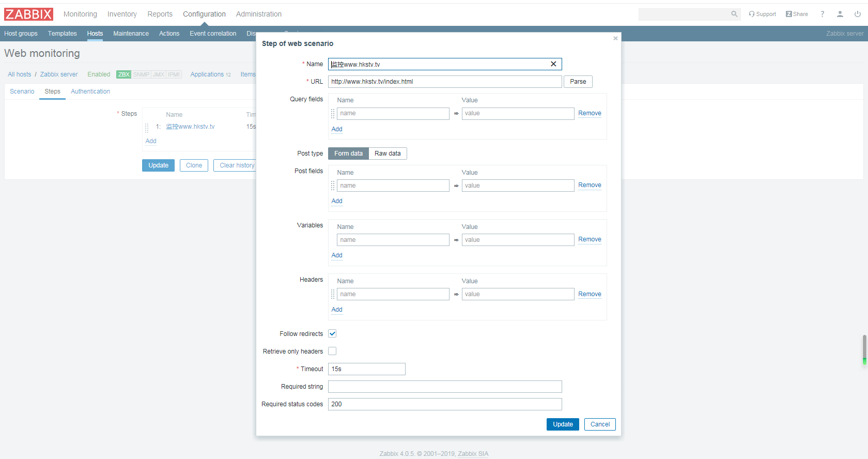Click Update button in dialog
Screen dimensions: 868x459
(563, 424)
